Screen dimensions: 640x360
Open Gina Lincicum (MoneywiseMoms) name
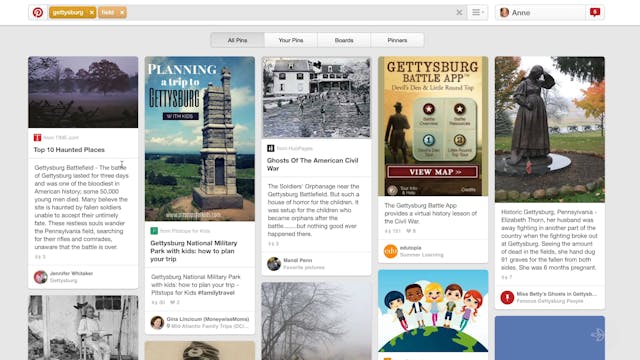pos(208,319)
